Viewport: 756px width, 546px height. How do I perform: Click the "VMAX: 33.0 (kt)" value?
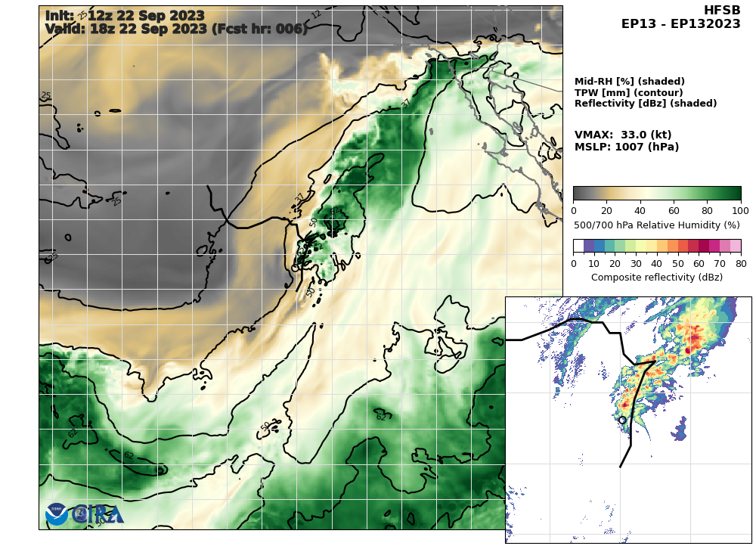coord(623,135)
